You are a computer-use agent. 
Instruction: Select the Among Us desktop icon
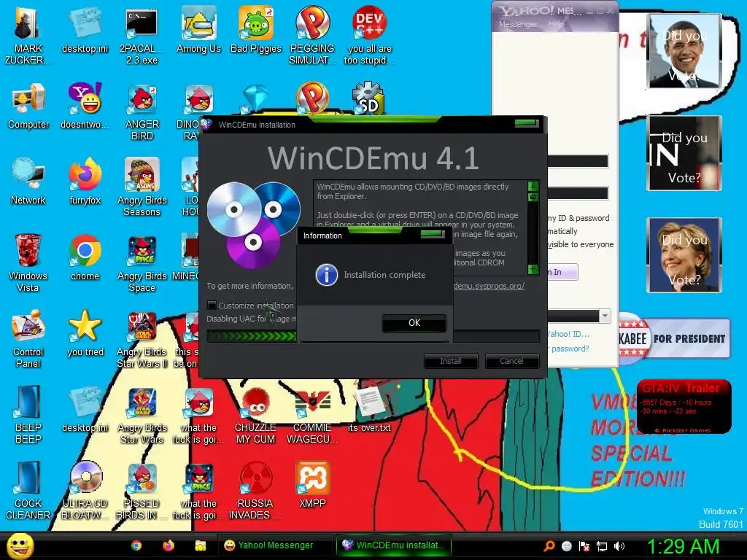[x=198, y=31]
